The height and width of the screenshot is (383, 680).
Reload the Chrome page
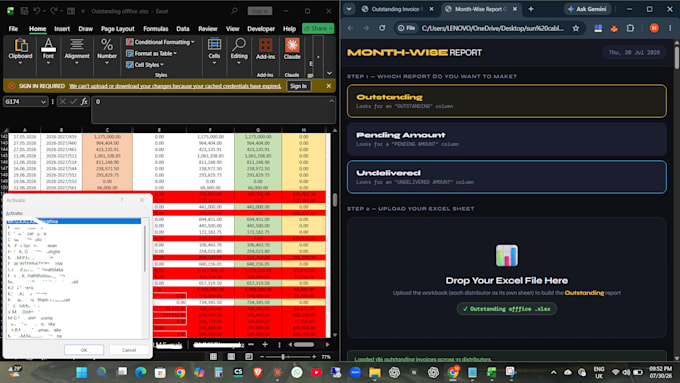(382, 28)
